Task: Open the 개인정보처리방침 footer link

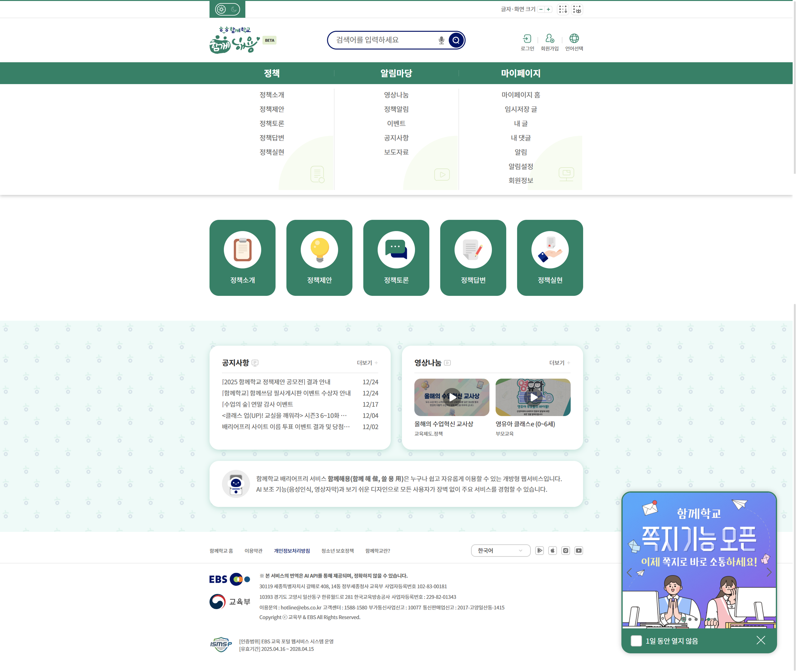Action: [292, 551]
